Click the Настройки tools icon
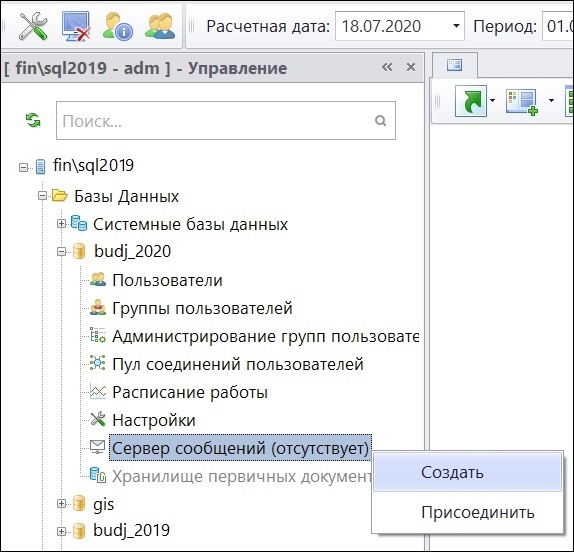Image resolution: width=574 pixels, height=552 pixels. pyautogui.click(x=98, y=419)
